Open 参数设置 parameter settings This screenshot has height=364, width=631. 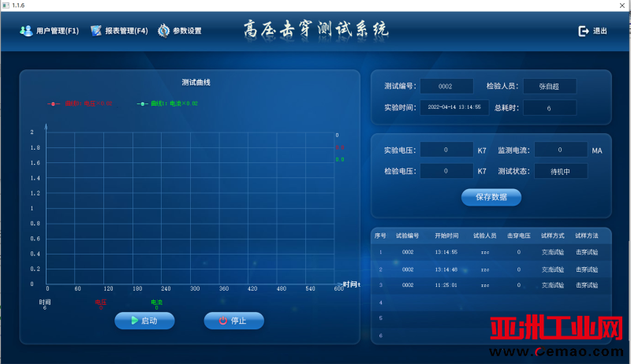(180, 32)
